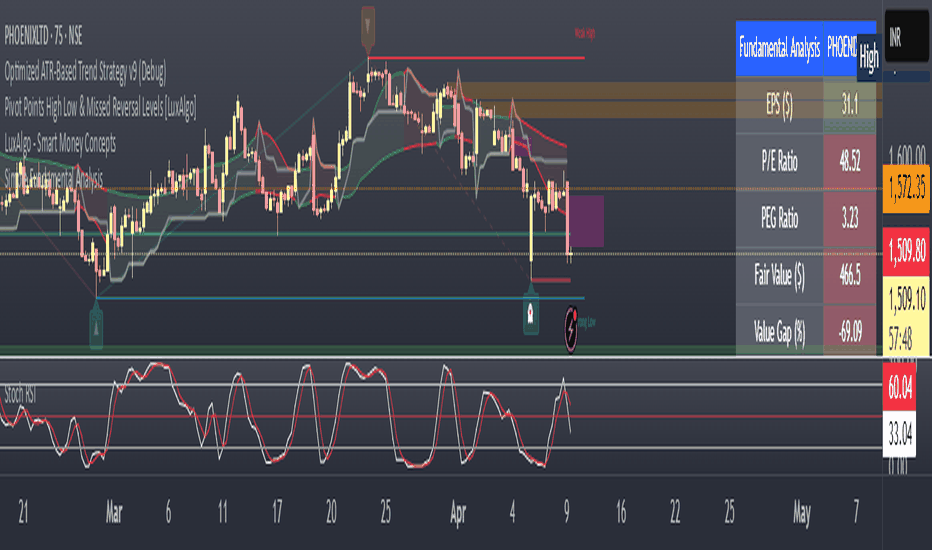Click the Weak High line label
The height and width of the screenshot is (550, 932).
(x=585, y=33)
